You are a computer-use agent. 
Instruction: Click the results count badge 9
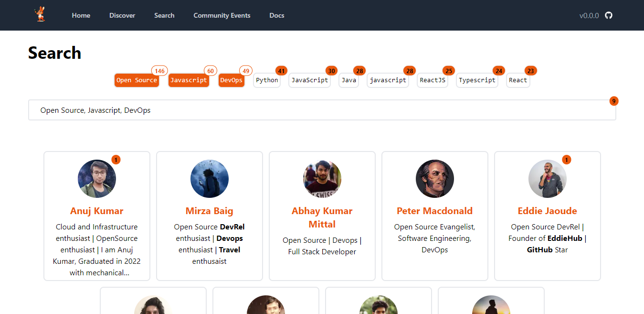pyautogui.click(x=614, y=101)
